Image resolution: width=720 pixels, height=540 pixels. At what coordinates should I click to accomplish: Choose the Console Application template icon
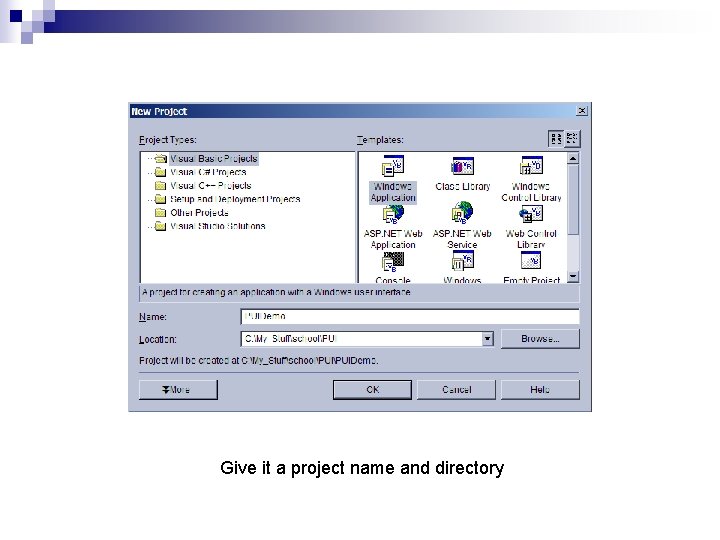point(393,261)
